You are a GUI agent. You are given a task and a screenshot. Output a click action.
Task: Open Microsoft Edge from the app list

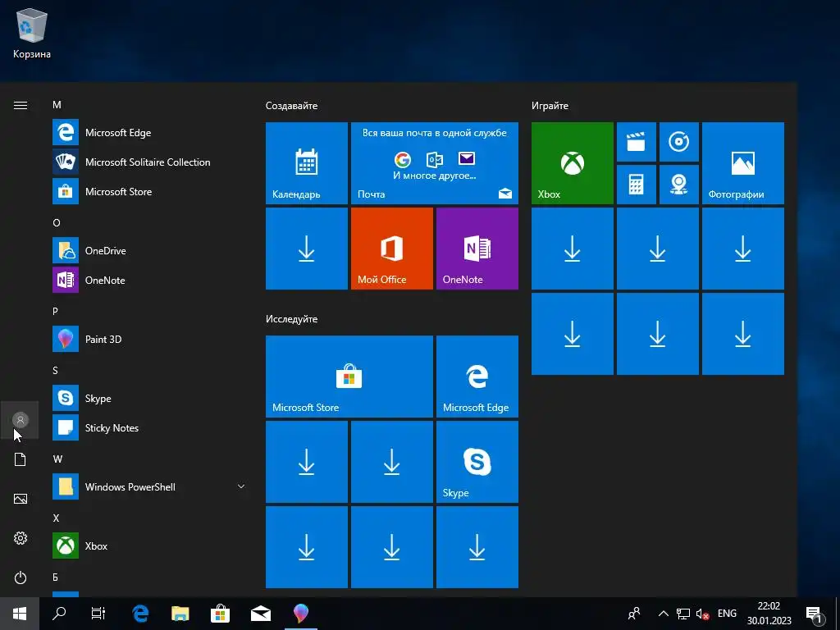148,132
